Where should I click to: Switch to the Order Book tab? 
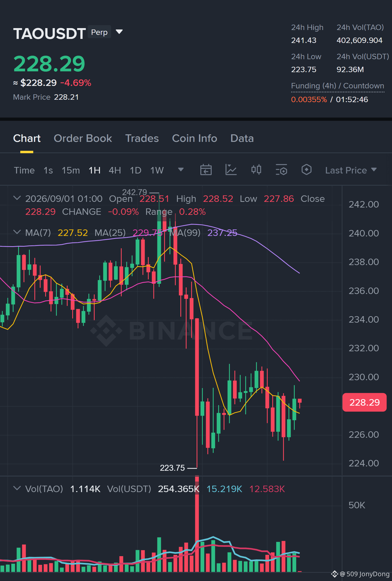click(x=83, y=138)
